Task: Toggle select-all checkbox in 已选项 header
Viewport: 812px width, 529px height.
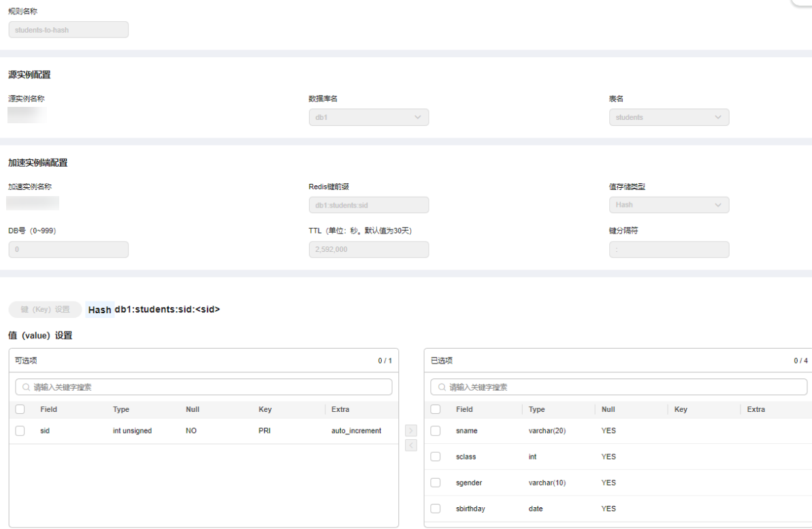Action: tap(436, 410)
